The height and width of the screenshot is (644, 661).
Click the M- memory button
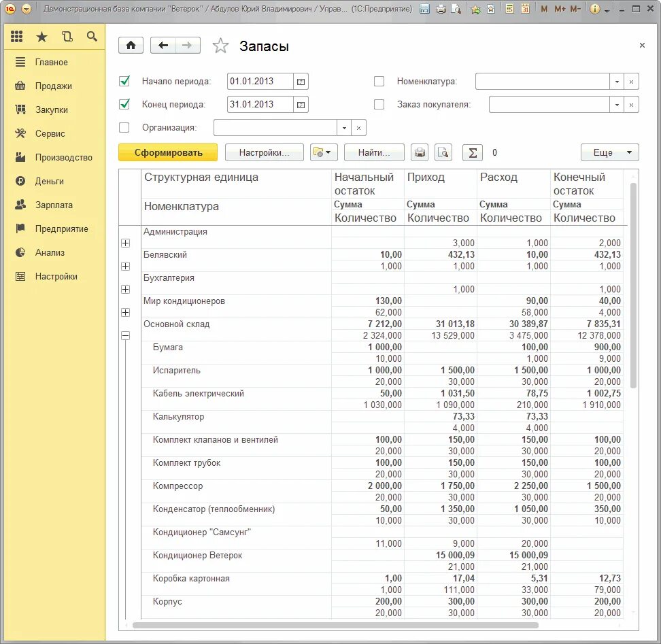pos(575,9)
